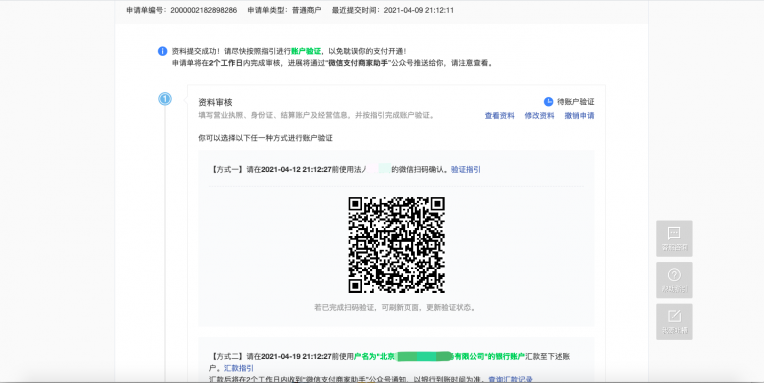This screenshot has width=764, height=383.
Task: Click the deadline 2021-04-19 21:12:27 text
Action: coord(296,357)
